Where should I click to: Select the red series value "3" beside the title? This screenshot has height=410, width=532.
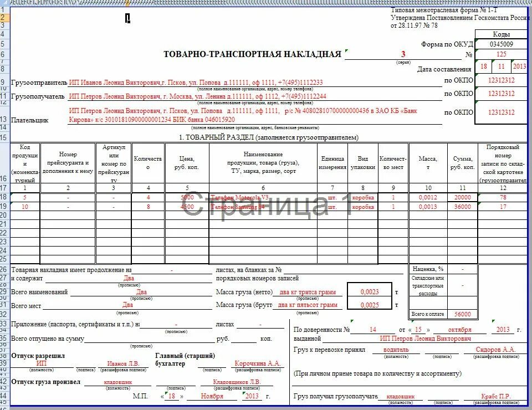[403, 54]
